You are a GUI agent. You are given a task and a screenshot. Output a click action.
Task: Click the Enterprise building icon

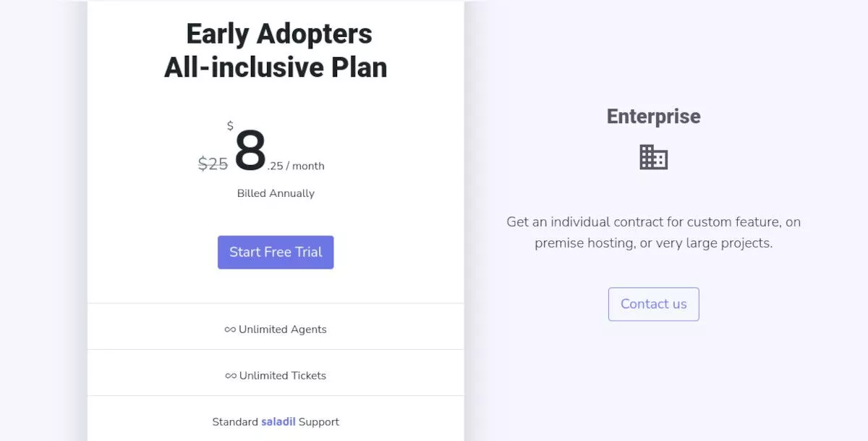tap(653, 157)
